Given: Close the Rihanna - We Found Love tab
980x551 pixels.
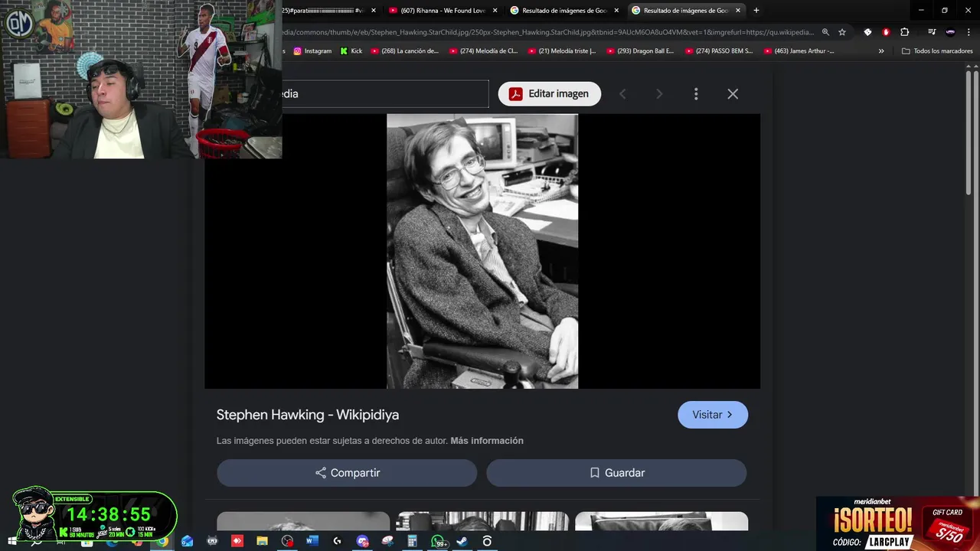Looking at the screenshot, I should tap(495, 11).
